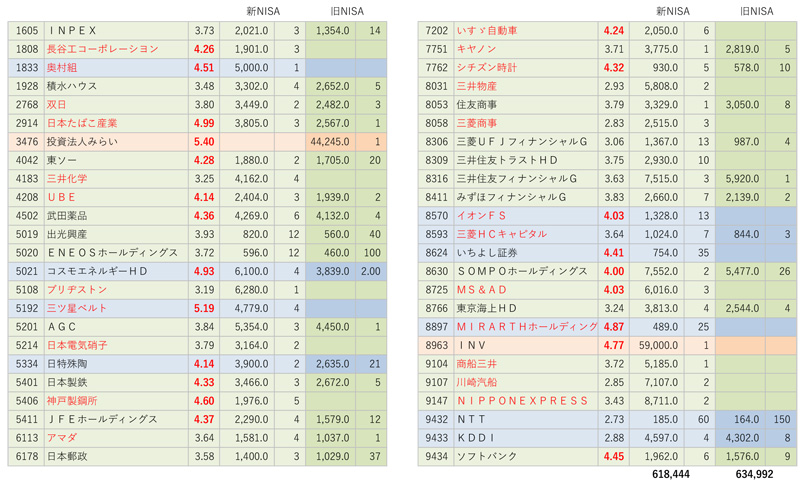Select 三井住友トラストＨＤ cell

click(526, 160)
